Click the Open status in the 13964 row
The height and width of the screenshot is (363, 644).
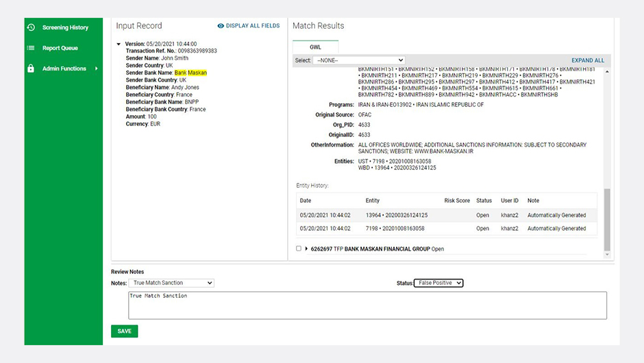(482, 215)
